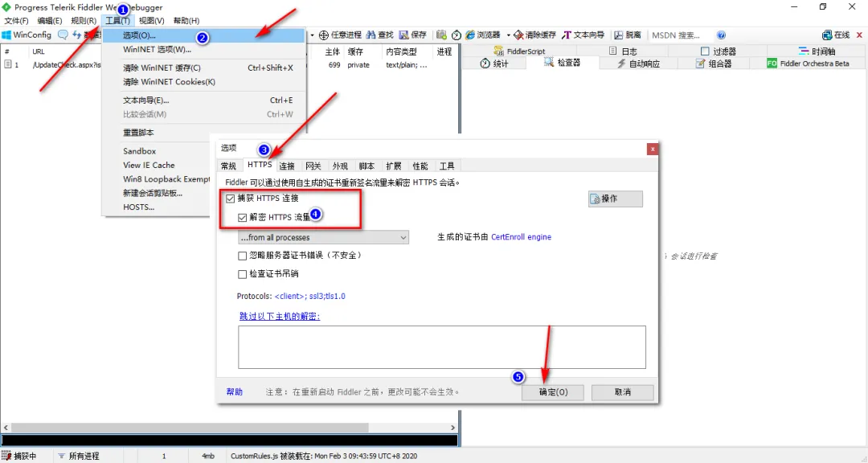Click the camera screenshot toolbar icon

point(441,35)
